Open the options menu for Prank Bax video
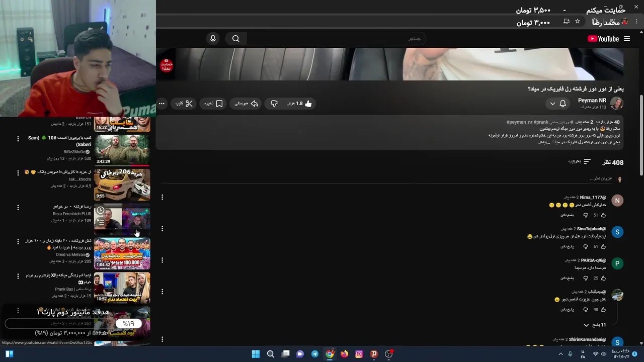644x362 pixels. (18, 276)
